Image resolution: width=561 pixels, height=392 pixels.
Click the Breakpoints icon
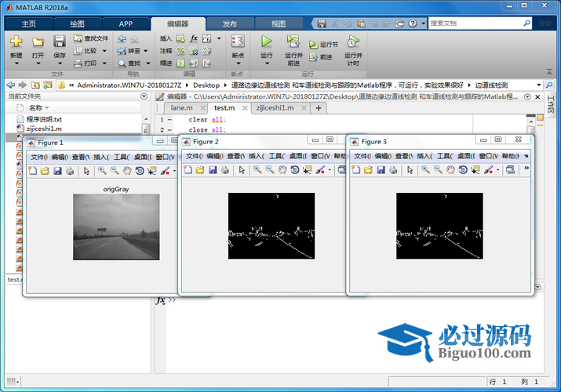point(238,42)
